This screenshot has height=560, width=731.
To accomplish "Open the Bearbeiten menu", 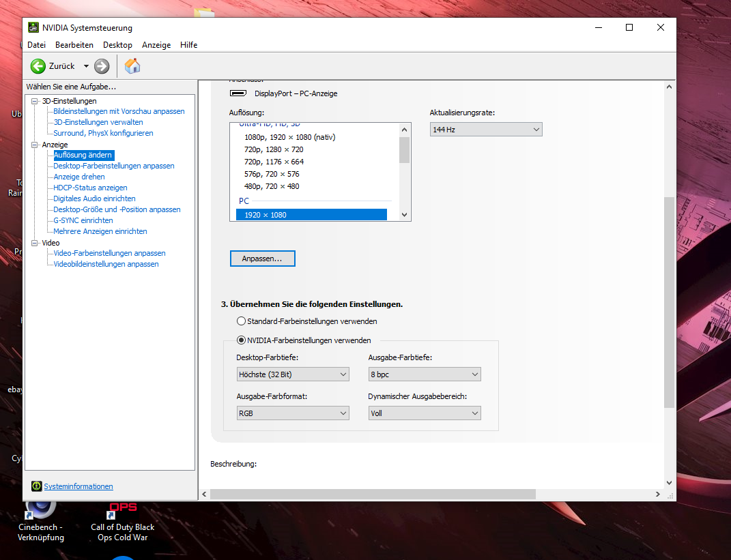I will (x=74, y=45).
